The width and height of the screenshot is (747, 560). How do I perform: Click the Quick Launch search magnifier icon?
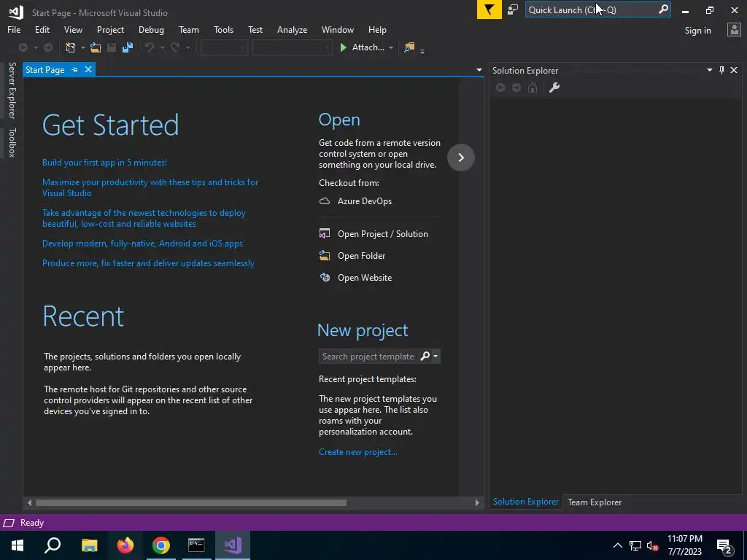(x=663, y=9)
